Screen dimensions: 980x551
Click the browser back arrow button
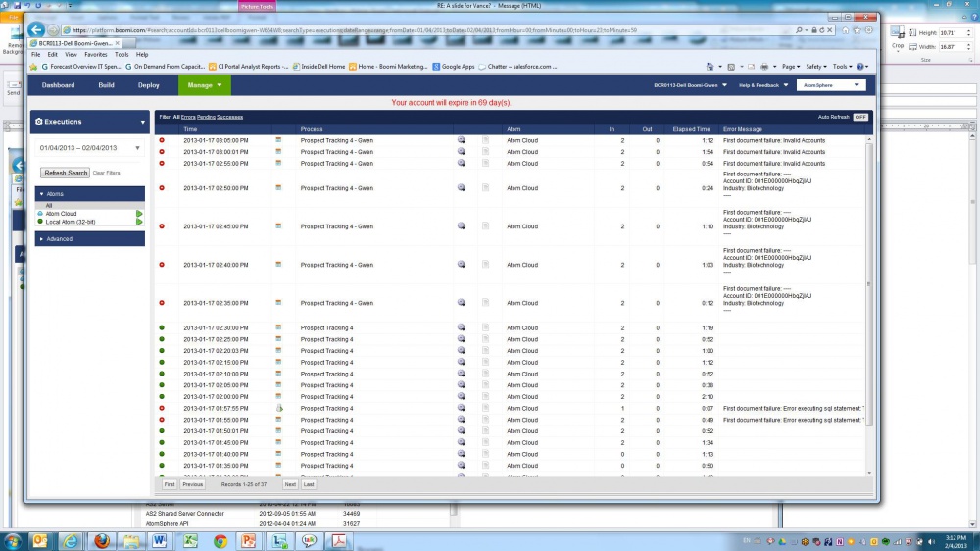coord(36,29)
